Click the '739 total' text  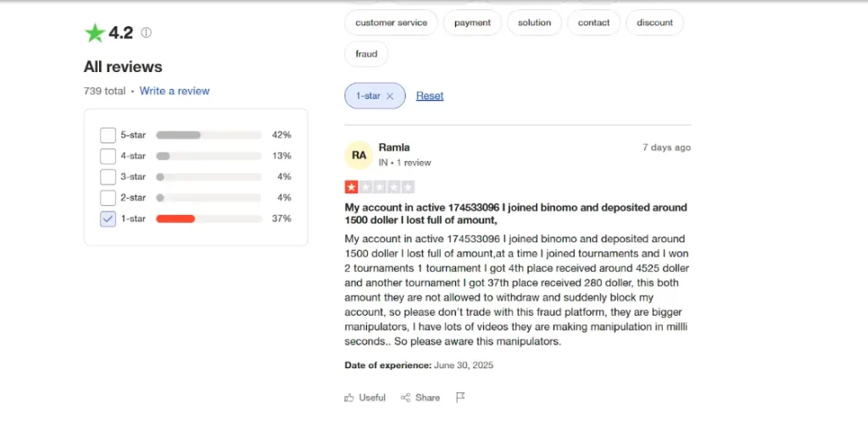coord(104,91)
